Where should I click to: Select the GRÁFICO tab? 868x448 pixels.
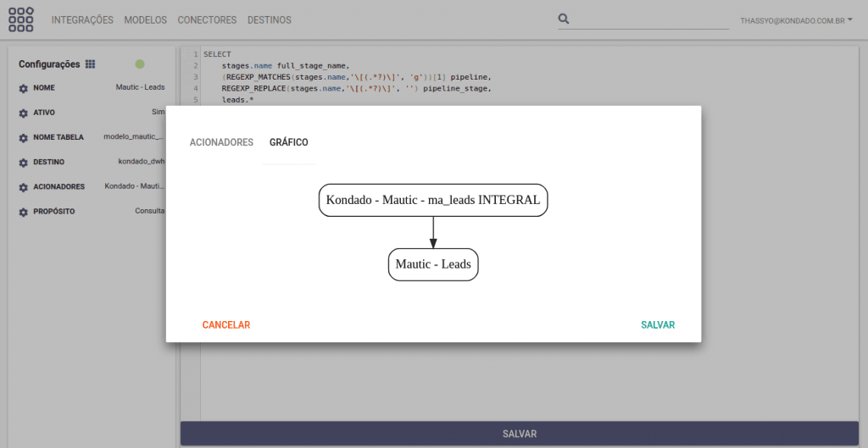[288, 142]
